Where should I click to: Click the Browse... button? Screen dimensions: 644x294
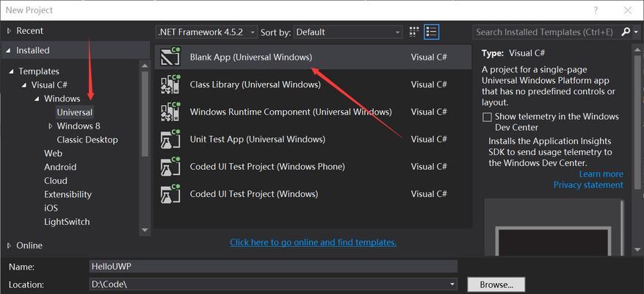[x=496, y=284]
